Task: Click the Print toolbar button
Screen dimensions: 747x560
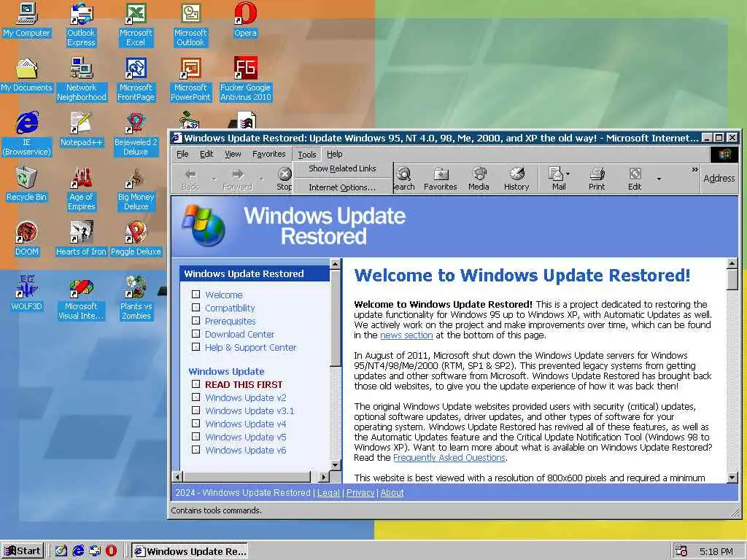Action: tap(597, 179)
